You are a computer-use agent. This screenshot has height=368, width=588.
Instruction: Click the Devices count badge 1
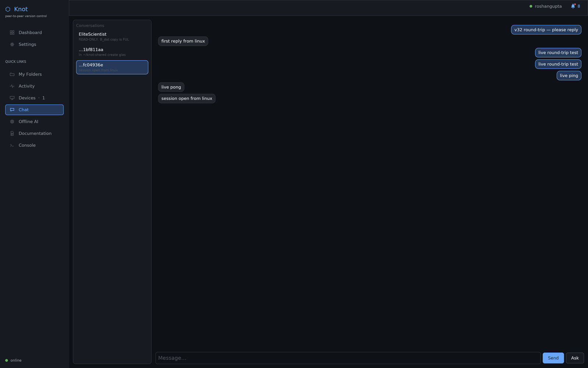point(43,98)
